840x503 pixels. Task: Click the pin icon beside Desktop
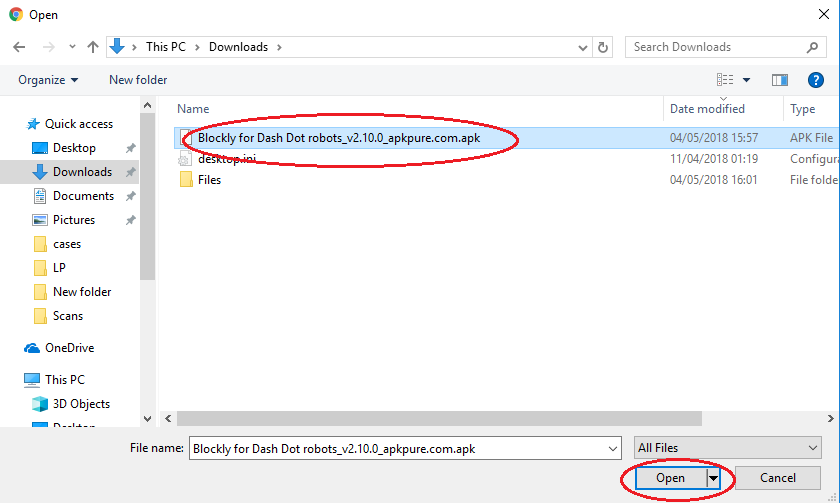130,148
